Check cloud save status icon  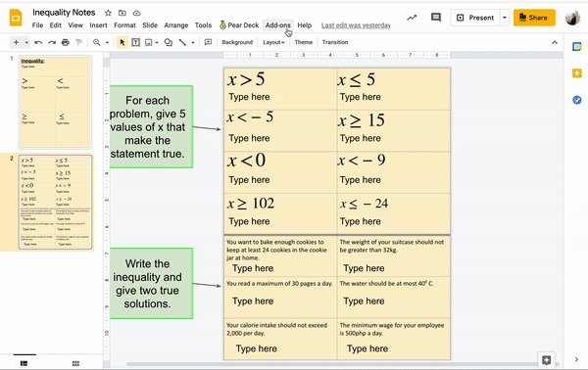[136, 13]
